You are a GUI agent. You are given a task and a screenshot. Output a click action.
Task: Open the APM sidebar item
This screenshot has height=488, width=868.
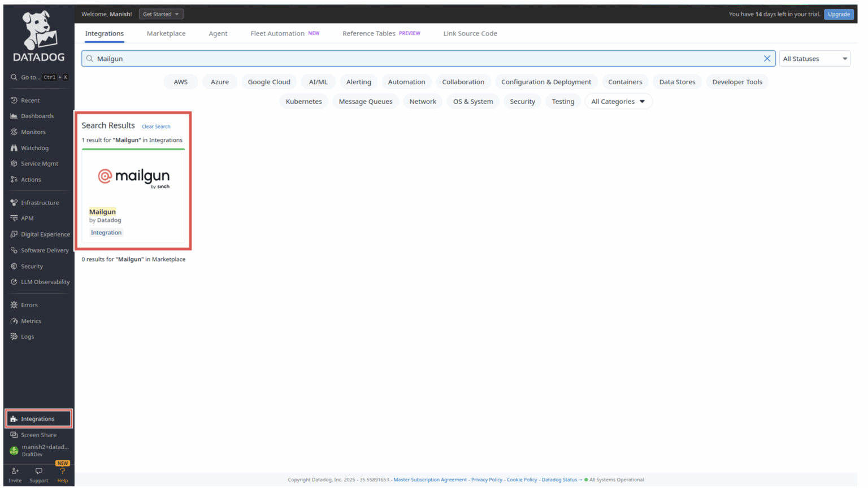25,218
